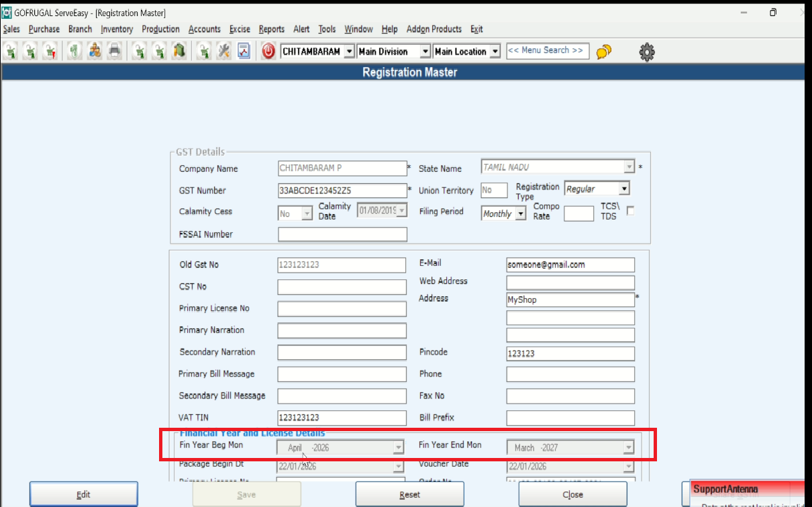Click the Menu Search box
This screenshot has height=507, width=812.
pyautogui.click(x=548, y=51)
